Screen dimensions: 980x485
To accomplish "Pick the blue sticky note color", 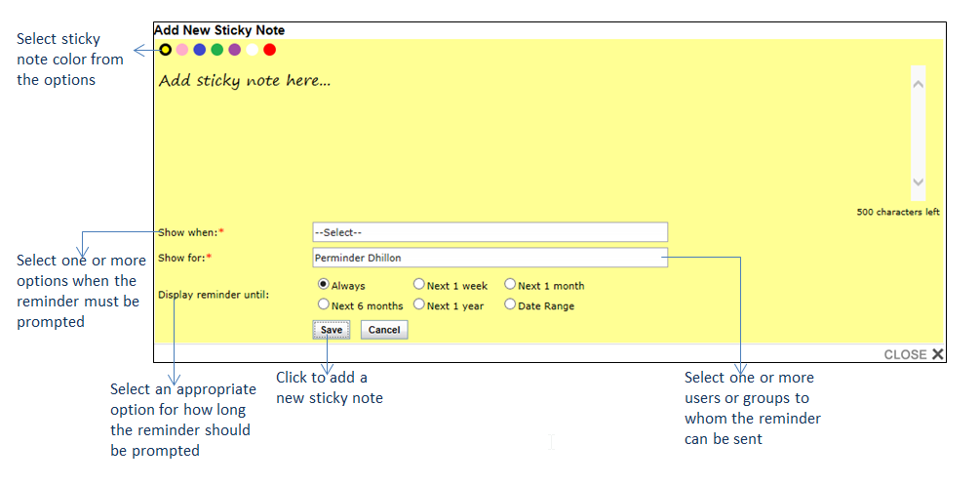I will click(199, 50).
